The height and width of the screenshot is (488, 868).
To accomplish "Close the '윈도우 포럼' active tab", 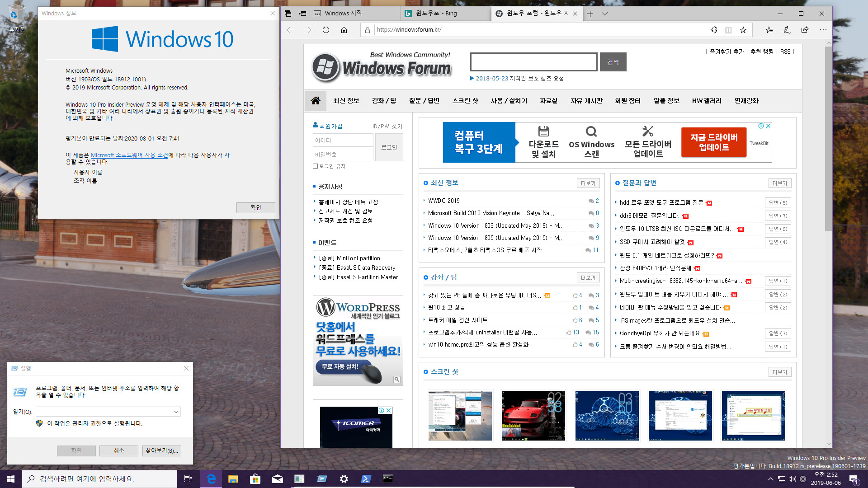I will coord(575,14).
